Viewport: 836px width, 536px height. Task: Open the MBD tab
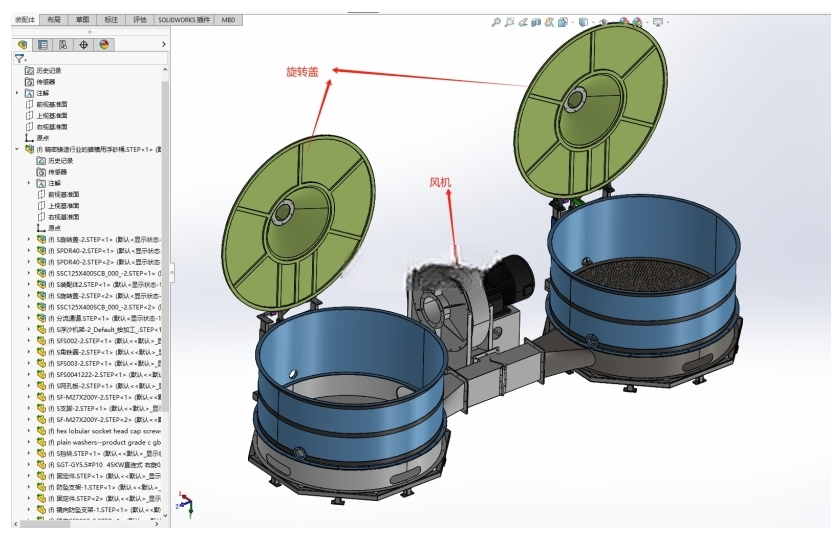pyautogui.click(x=229, y=20)
